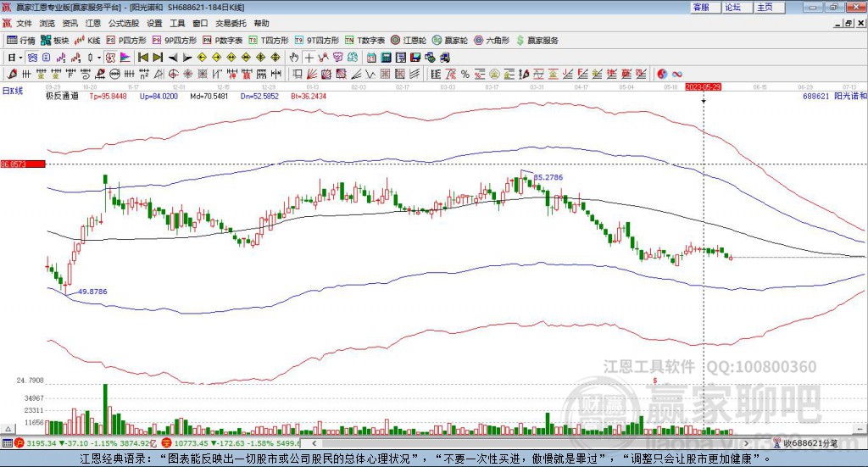The height and width of the screenshot is (467, 868).
Task: Toggle the crosshair cursor tool
Action: [x=309, y=58]
